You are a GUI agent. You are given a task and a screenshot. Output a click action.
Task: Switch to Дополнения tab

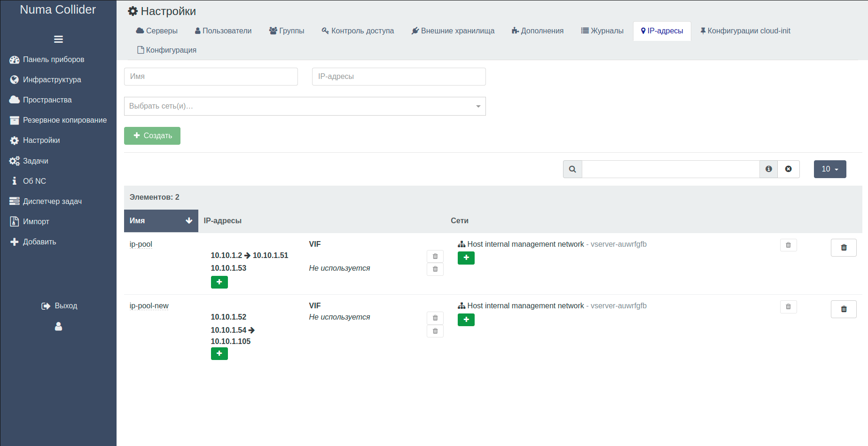(x=538, y=31)
